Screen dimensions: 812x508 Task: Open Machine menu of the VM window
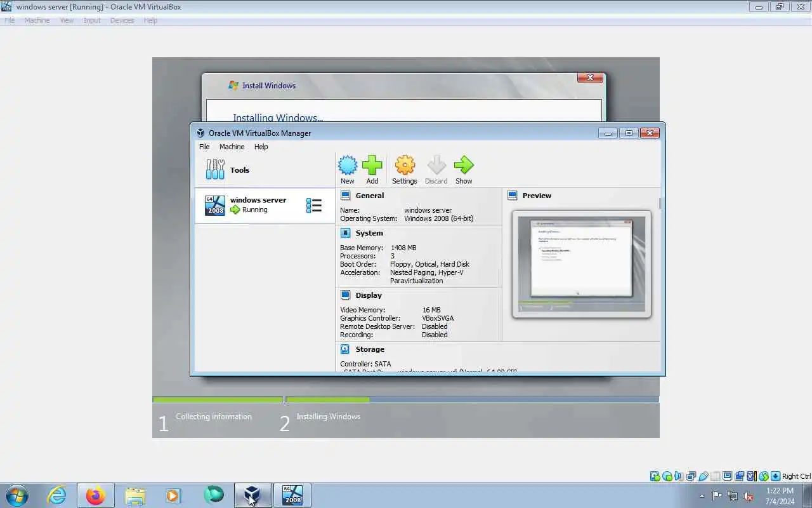(x=37, y=20)
